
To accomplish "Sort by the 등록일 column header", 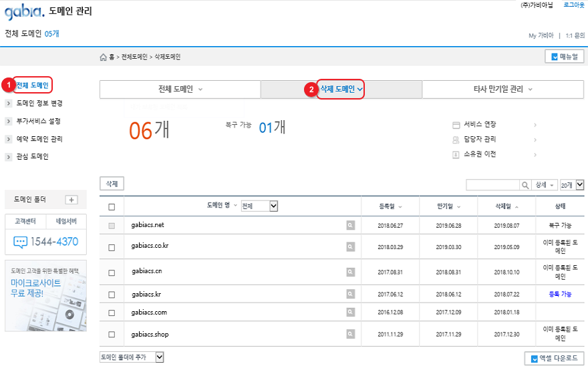I will coord(390,206).
